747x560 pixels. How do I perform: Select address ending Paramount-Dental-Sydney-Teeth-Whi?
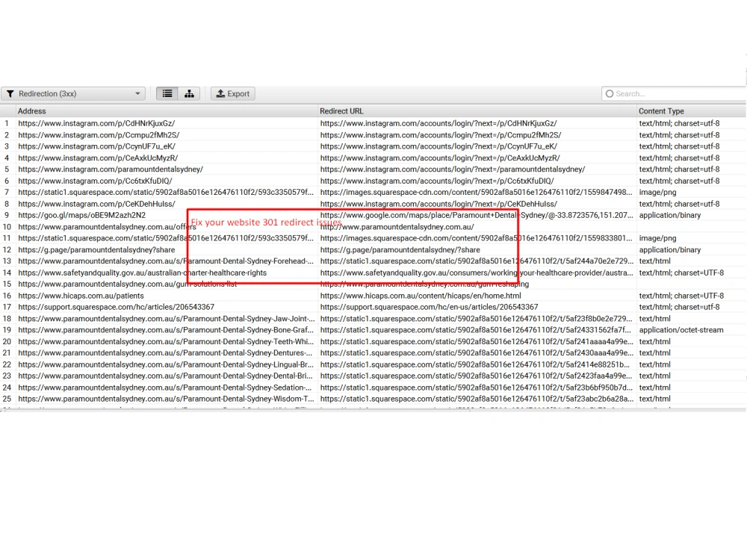point(167,341)
